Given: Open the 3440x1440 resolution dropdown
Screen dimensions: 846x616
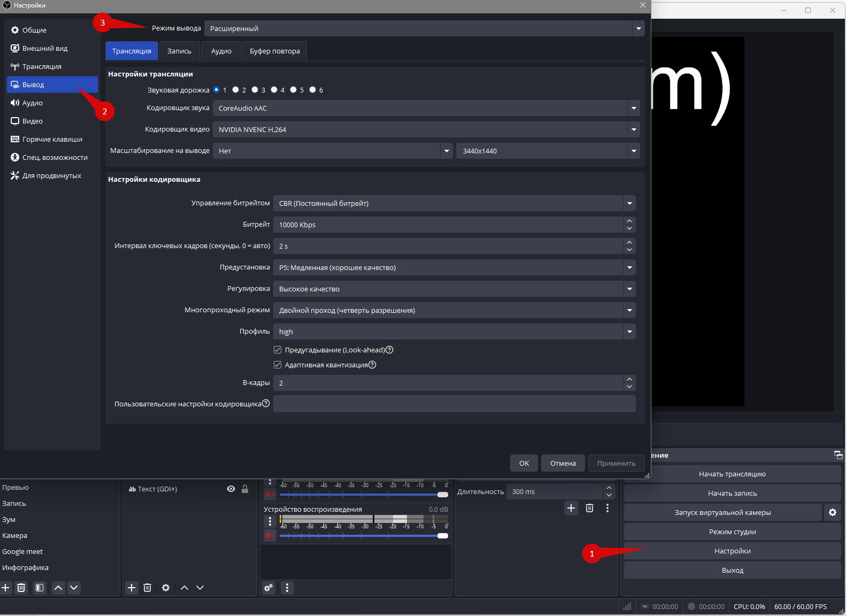Looking at the screenshot, I should (548, 151).
